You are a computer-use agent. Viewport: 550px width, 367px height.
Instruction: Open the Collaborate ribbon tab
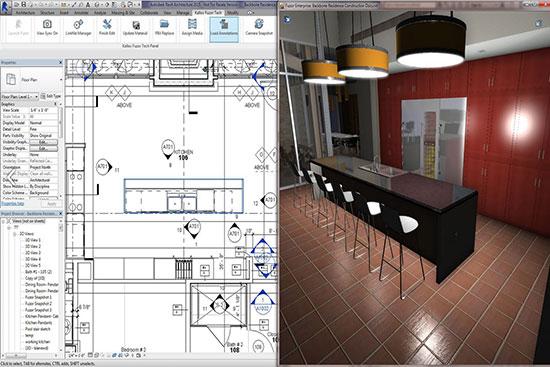(149, 13)
